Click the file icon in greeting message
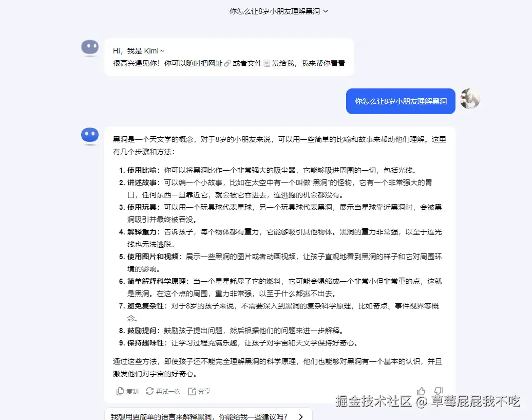Image resolution: width=532 pixels, height=420 pixels. coord(267,64)
